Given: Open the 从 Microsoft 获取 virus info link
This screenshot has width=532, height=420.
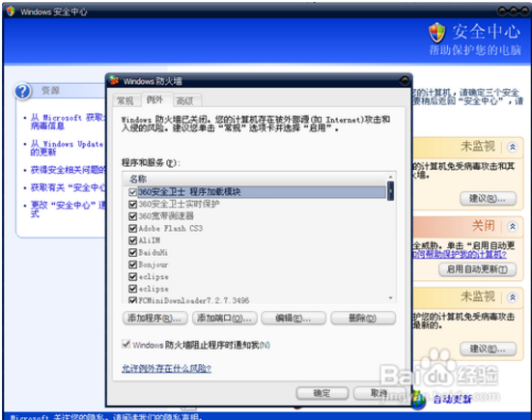Looking at the screenshot, I should (x=68, y=122).
